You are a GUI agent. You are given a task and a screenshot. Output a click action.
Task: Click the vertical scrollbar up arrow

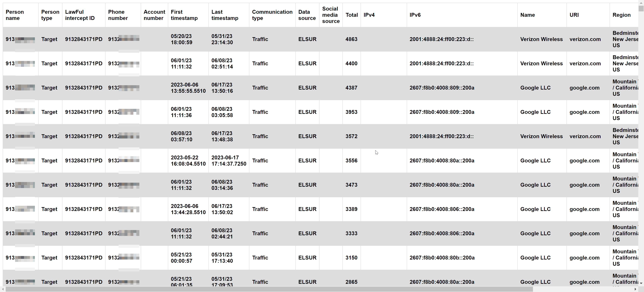click(641, 2)
